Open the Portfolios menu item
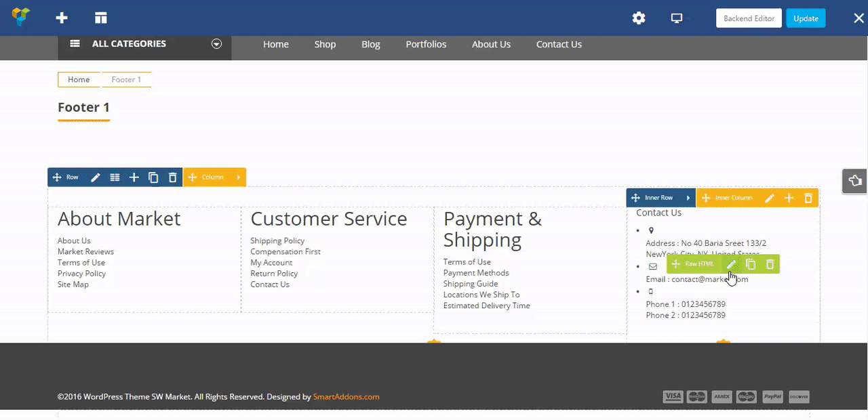868x420 pixels. 426,44
